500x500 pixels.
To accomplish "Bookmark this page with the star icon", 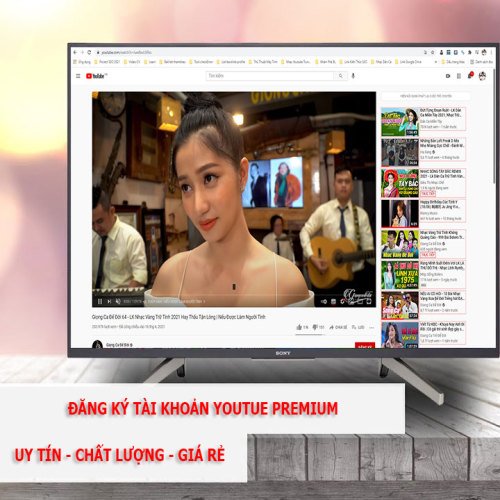I will [433, 52].
